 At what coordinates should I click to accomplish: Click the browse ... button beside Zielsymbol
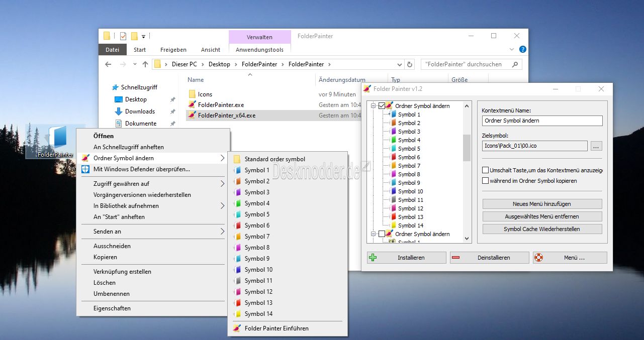(x=596, y=146)
